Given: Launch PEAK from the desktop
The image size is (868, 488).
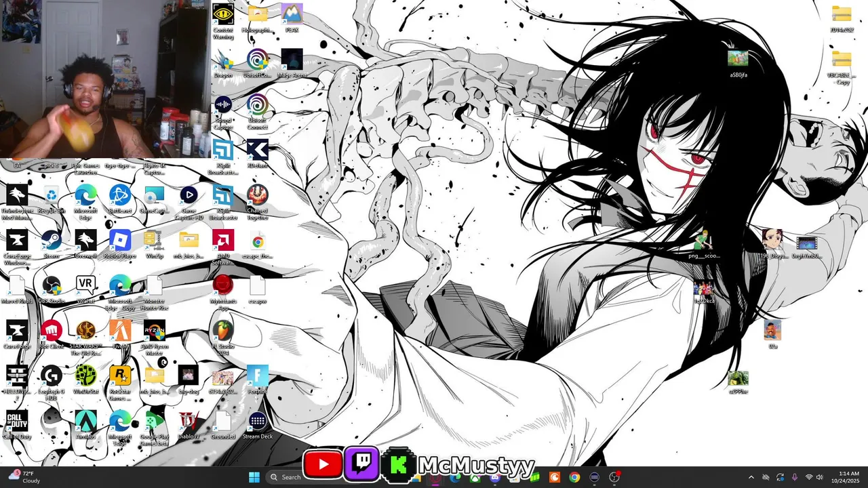Looking at the screenshot, I should point(292,18).
